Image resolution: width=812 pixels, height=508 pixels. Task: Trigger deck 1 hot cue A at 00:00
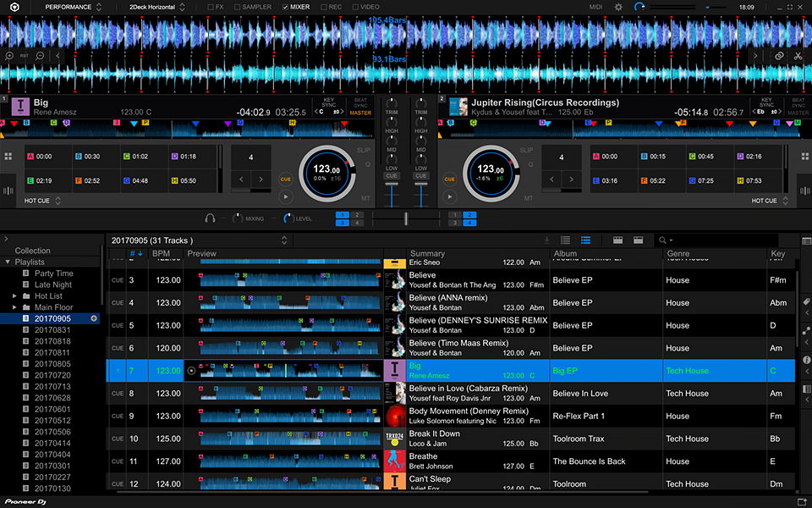click(x=47, y=156)
